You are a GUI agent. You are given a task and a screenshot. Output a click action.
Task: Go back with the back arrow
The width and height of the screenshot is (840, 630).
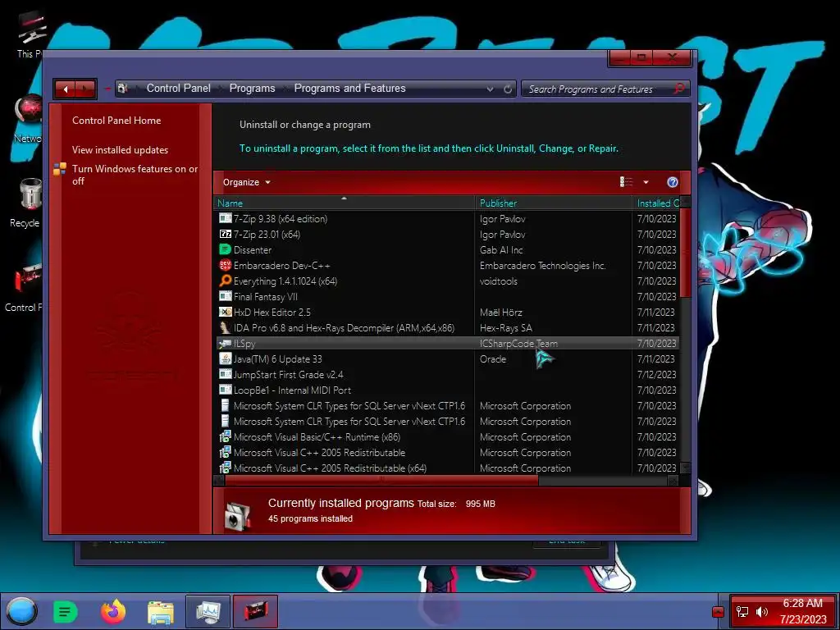[x=66, y=89]
